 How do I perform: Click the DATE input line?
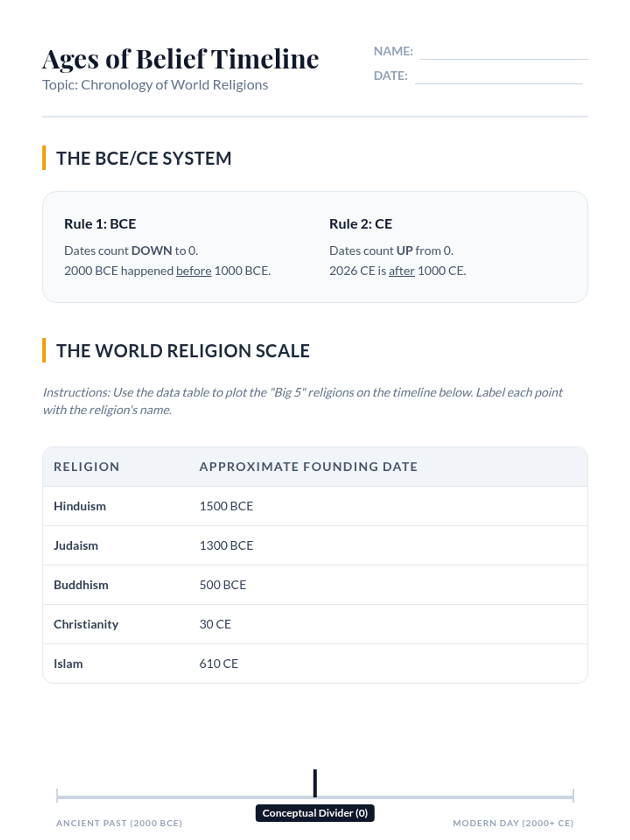[x=498, y=78]
